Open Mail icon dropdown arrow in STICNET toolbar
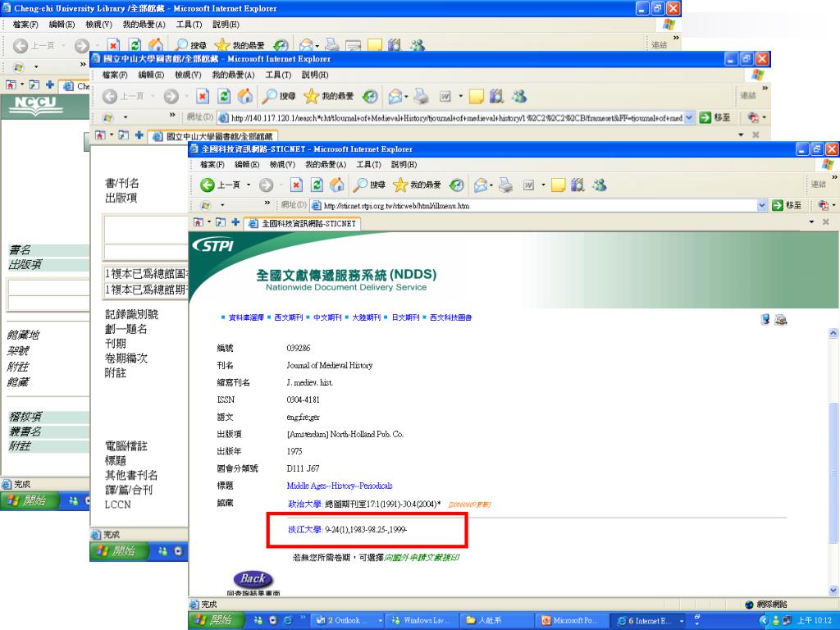840x630 pixels. click(491, 185)
